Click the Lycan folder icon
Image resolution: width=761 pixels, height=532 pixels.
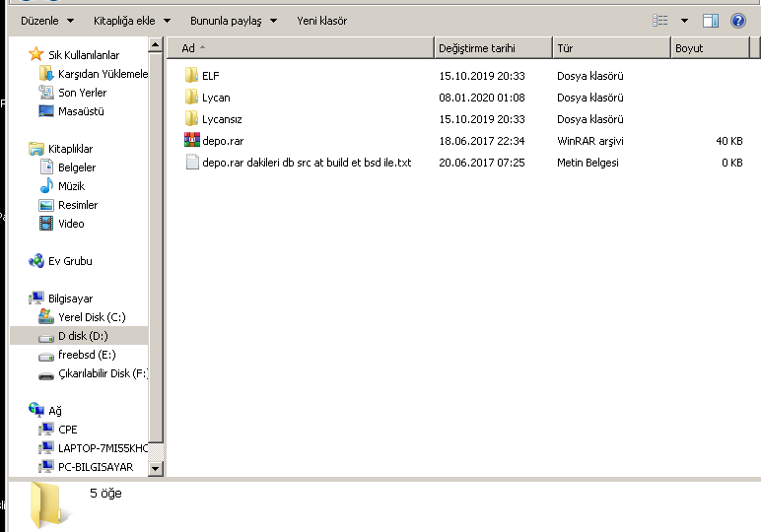[191, 97]
